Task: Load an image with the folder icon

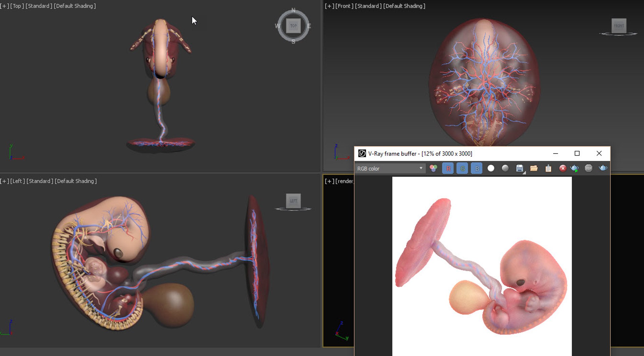Action: (534, 168)
